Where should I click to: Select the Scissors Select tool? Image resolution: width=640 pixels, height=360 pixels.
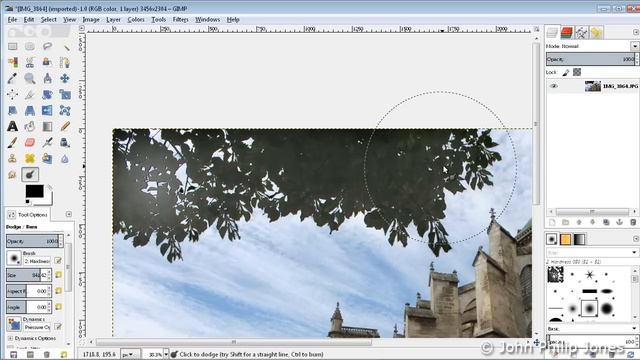(x=30, y=62)
